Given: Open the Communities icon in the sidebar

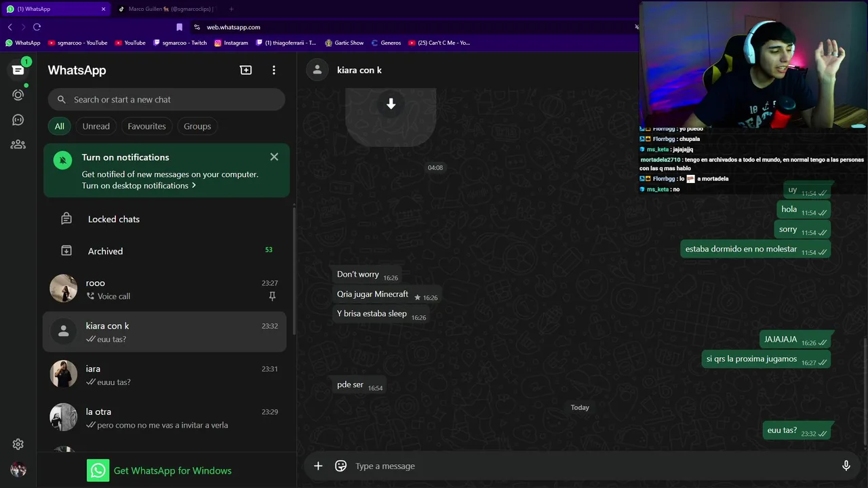Looking at the screenshot, I should click(x=18, y=144).
